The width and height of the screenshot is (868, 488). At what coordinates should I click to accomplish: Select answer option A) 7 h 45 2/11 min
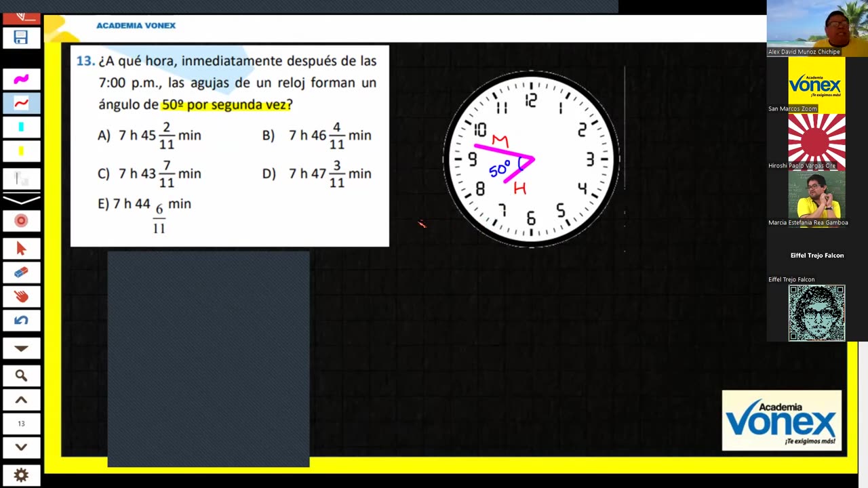click(x=149, y=136)
